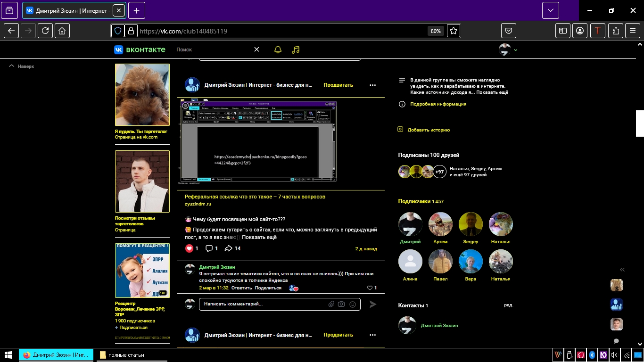Show site security lock information
The width and height of the screenshot is (644, 362).
(x=131, y=31)
